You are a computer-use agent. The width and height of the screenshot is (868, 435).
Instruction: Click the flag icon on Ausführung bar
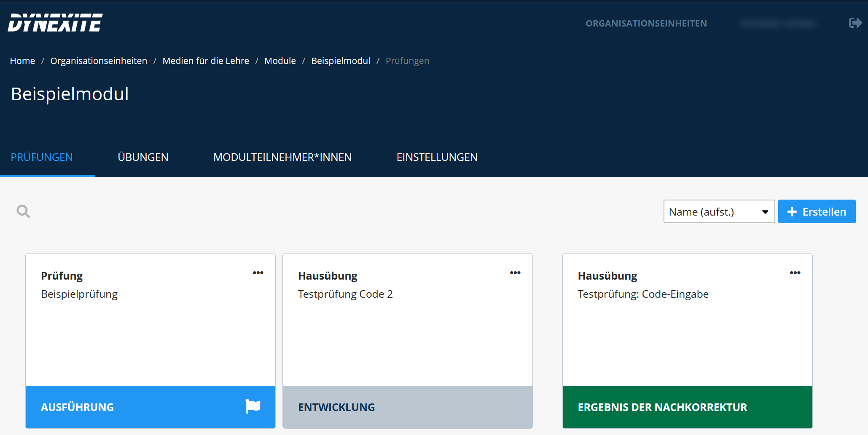pyautogui.click(x=253, y=406)
